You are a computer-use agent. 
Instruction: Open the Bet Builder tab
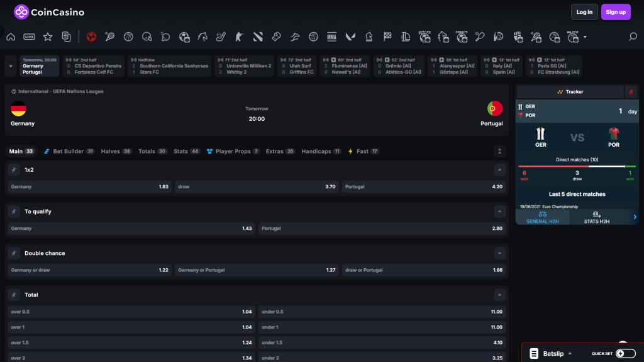pos(69,151)
